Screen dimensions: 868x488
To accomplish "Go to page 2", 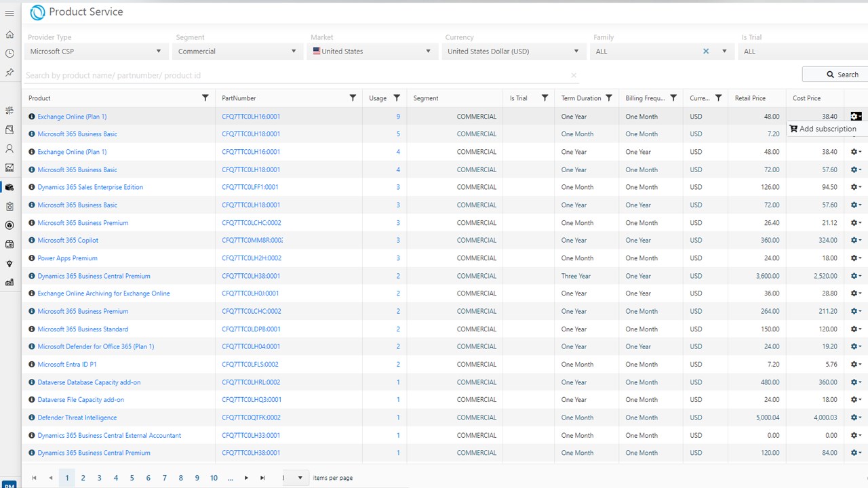I will [83, 478].
